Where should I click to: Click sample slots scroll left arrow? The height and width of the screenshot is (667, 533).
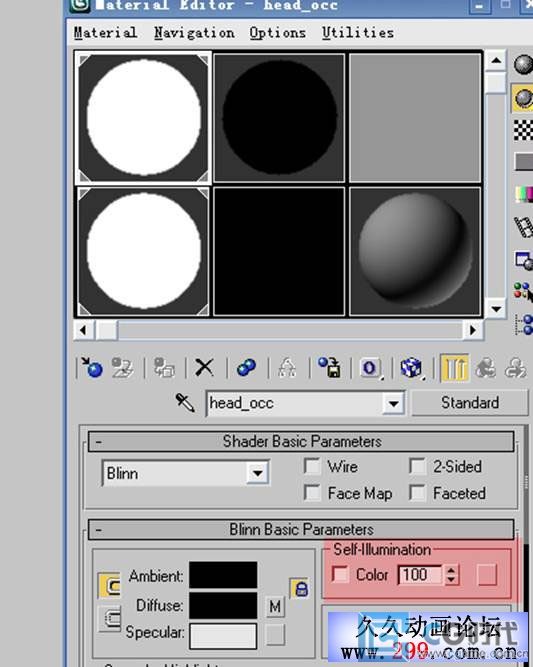pos(84,330)
